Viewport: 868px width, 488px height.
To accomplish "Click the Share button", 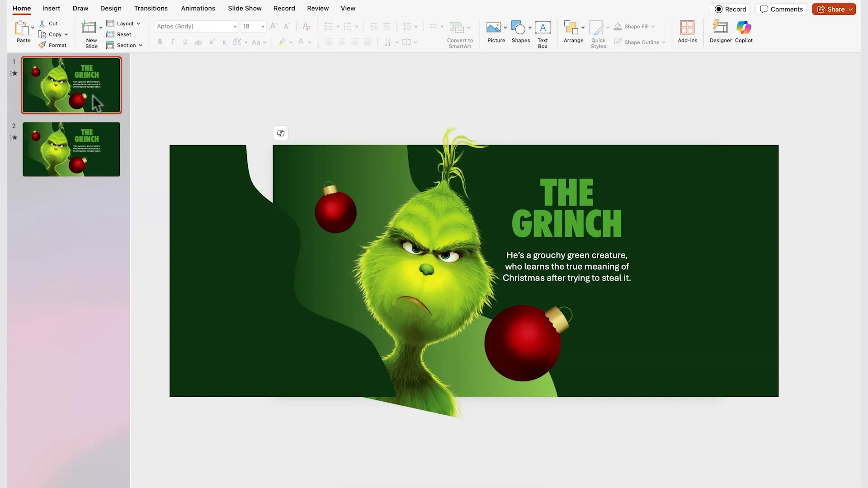I will [834, 9].
